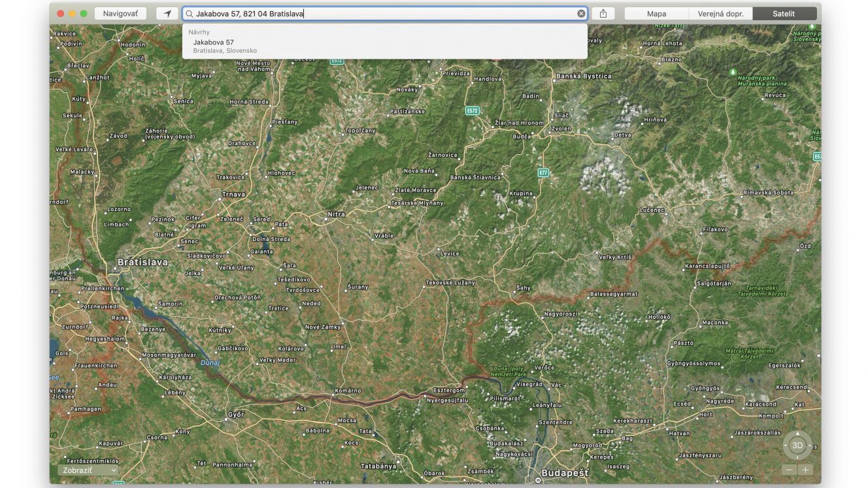
Task: Click the Galanta town label
Action: pyautogui.click(x=261, y=252)
